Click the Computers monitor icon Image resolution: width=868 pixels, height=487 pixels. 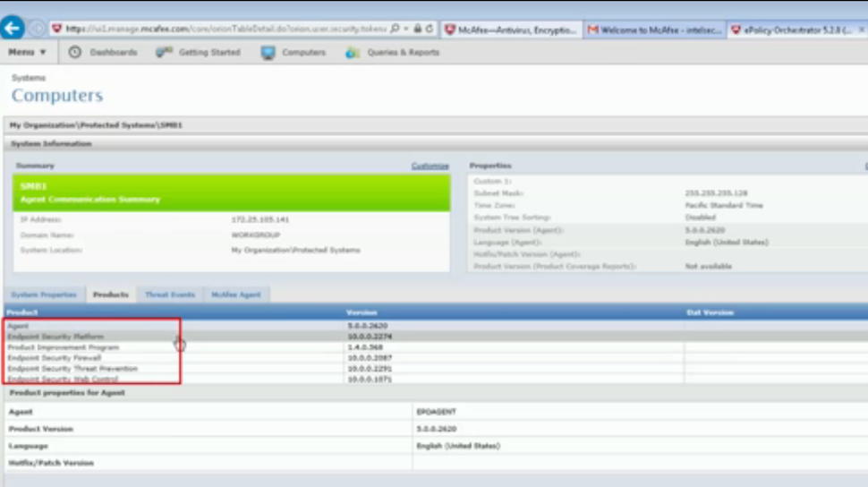(x=268, y=53)
